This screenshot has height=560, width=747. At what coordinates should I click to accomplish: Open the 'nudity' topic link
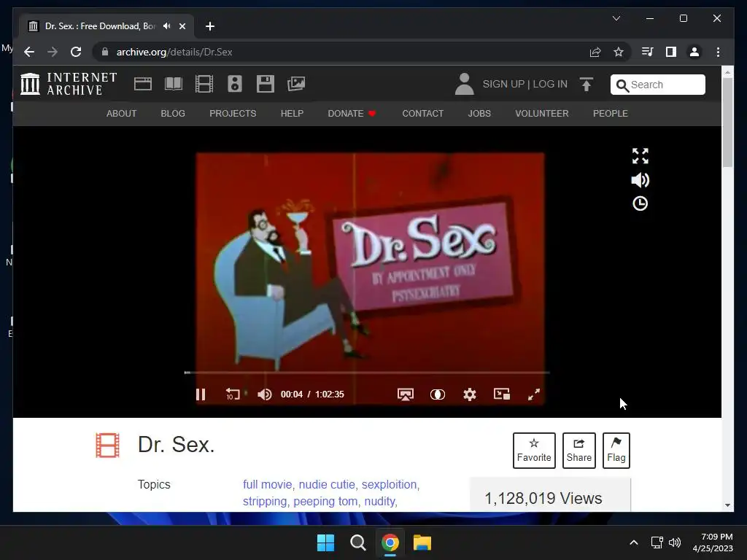coord(379,502)
